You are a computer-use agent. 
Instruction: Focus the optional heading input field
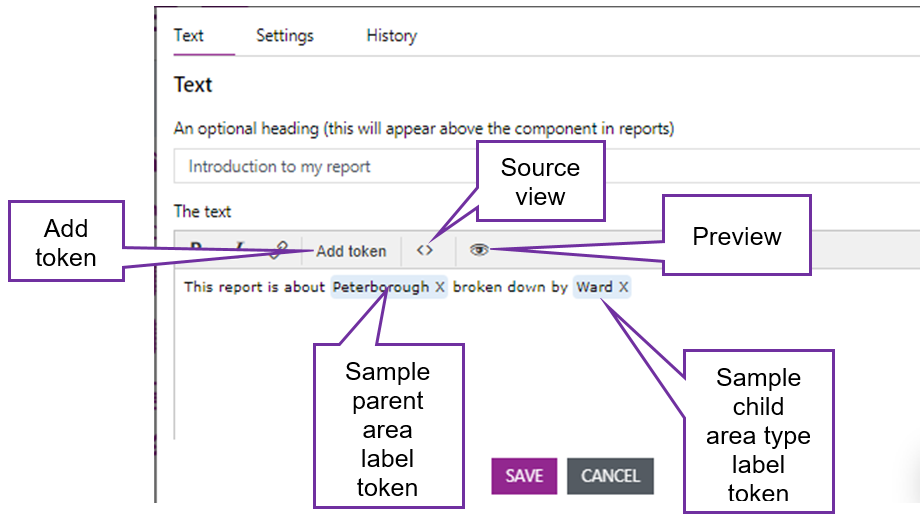pyautogui.click(x=548, y=166)
